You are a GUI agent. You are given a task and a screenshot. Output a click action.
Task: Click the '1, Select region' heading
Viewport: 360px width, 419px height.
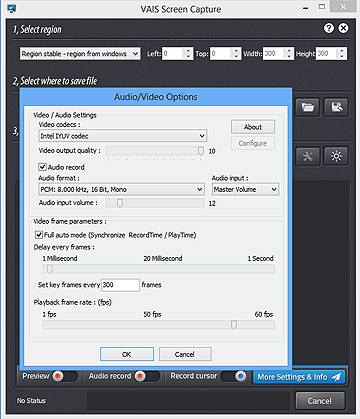pos(37,30)
